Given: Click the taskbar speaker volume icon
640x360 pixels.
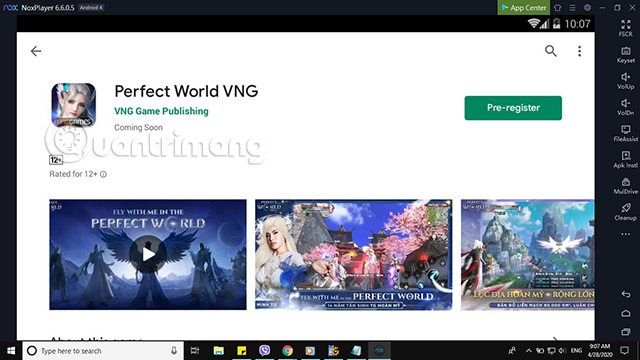Looking at the screenshot, I should (x=562, y=351).
